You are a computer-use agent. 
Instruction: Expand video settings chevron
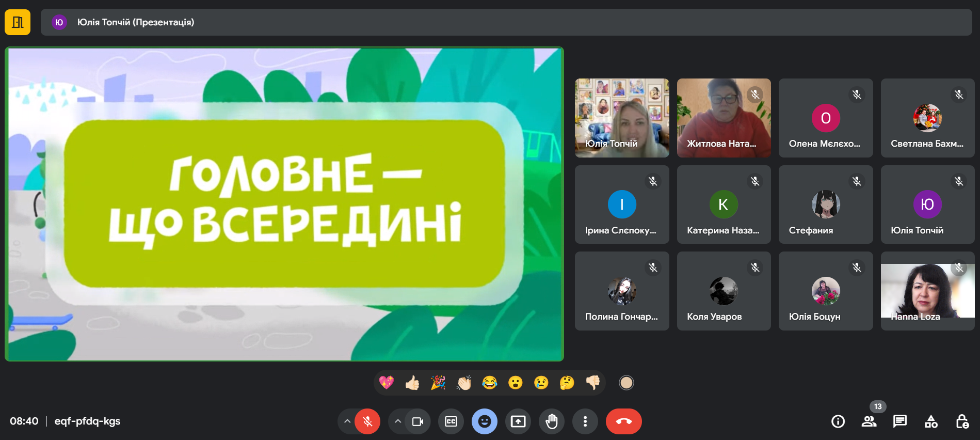(398, 421)
